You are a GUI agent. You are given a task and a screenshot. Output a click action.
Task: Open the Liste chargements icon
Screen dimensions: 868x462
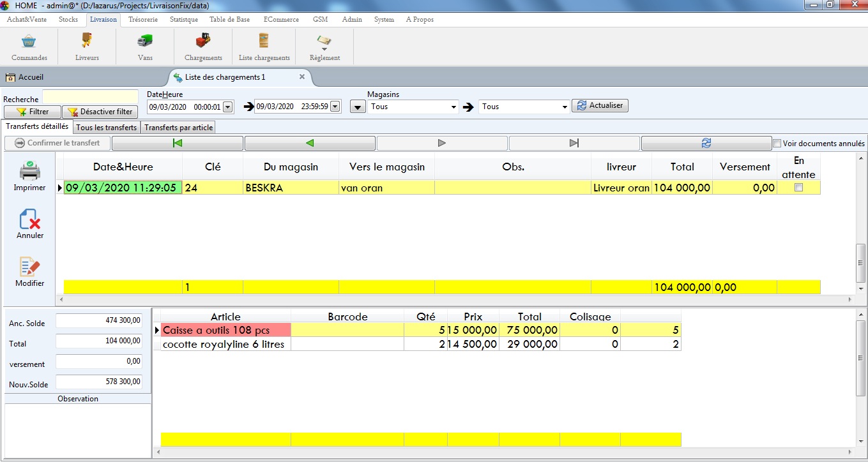coord(264,42)
